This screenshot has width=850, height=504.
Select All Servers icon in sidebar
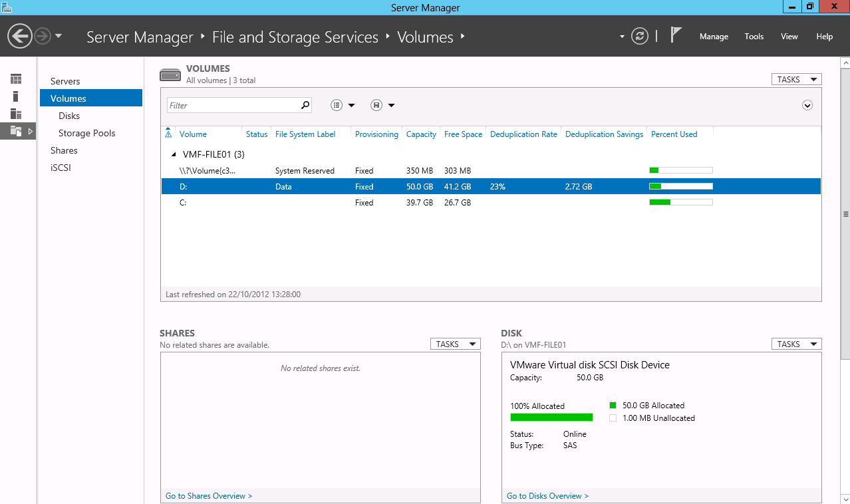(x=16, y=114)
